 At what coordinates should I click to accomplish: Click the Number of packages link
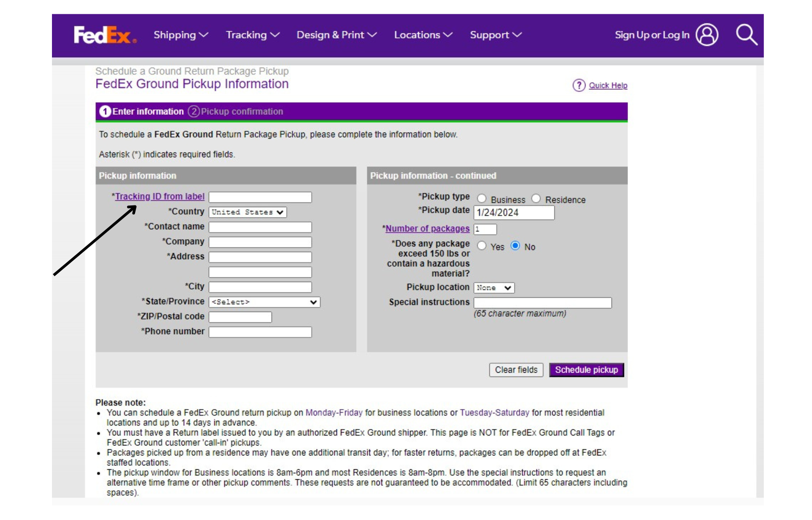pyautogui.click(x=427, y=228)
